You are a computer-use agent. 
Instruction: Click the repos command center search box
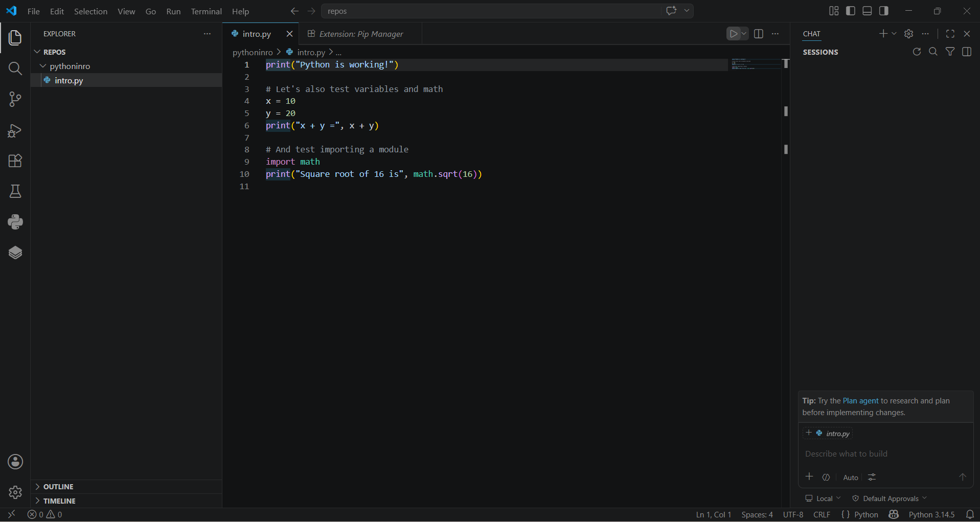point(491,11)
